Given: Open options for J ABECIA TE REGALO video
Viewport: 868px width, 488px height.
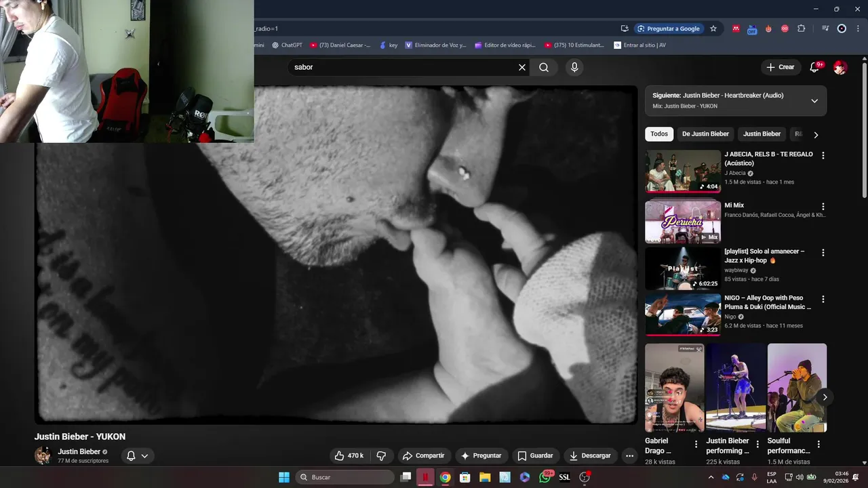Looking at the screenshot, I should pyautogui.click(x=823, y=155).
